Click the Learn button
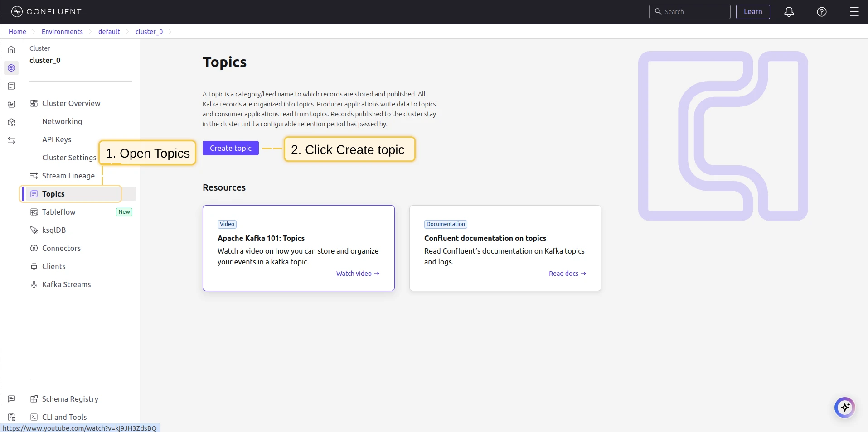The image size is (868, 432). (753, 12)
